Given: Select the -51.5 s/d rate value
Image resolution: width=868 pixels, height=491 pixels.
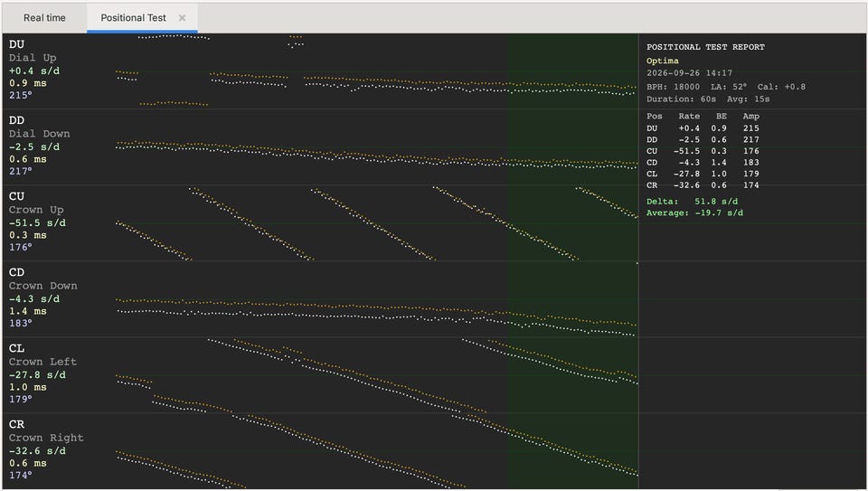Looking at the screenshot, I should coord(37,222).
